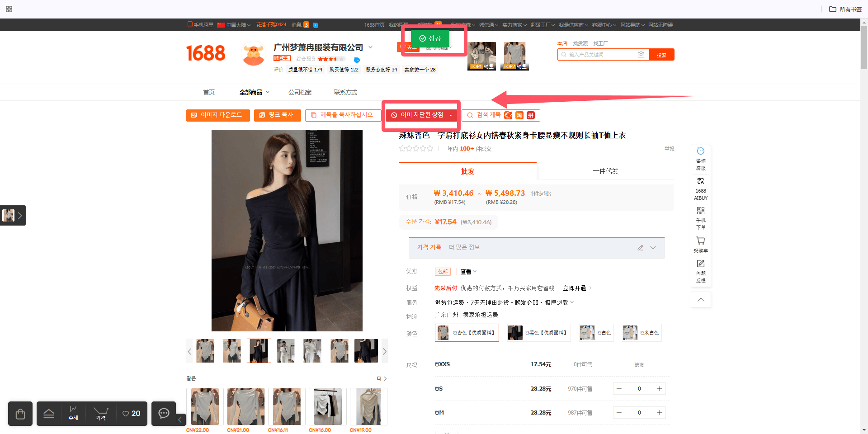Expand the 中国大陆 region dropdown

pyautogui.click(x=234, y=25)
